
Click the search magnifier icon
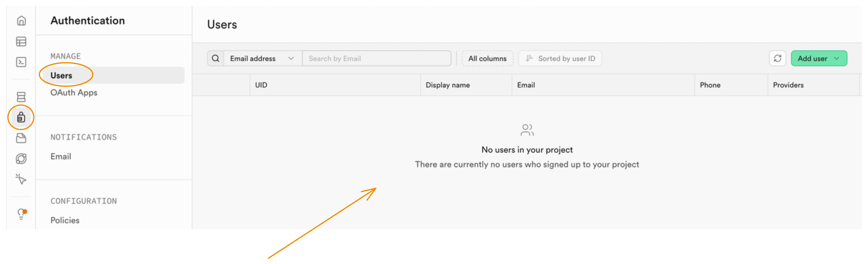[216, 59]
